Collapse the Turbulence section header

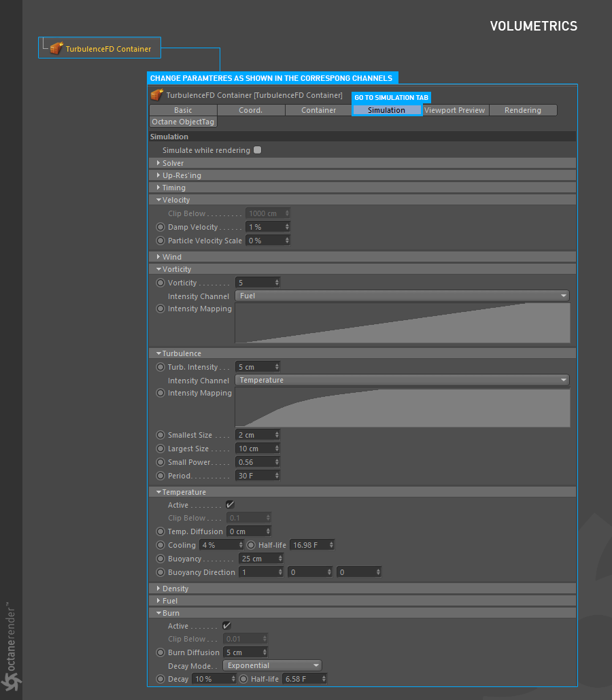(x=362, y=353)
